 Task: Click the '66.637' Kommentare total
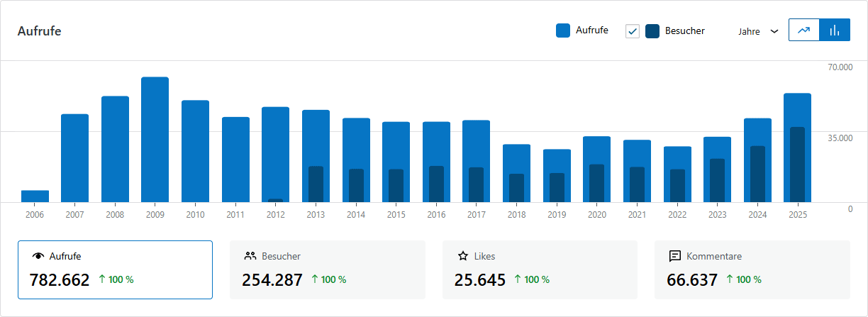click(692, 280)
